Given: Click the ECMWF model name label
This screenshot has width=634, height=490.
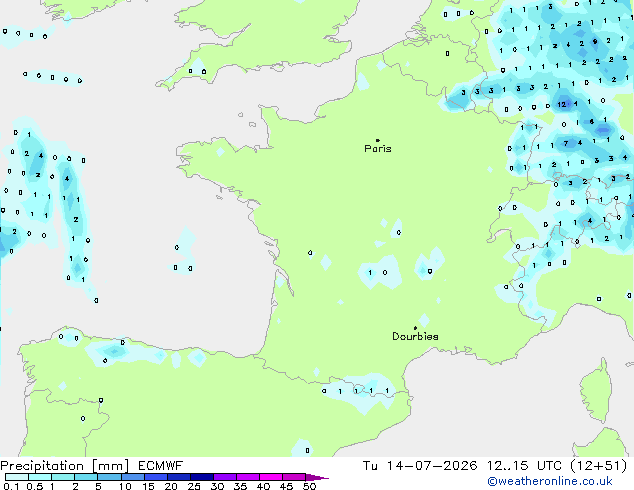Looking at the screenshot, I should click(161, 466).
